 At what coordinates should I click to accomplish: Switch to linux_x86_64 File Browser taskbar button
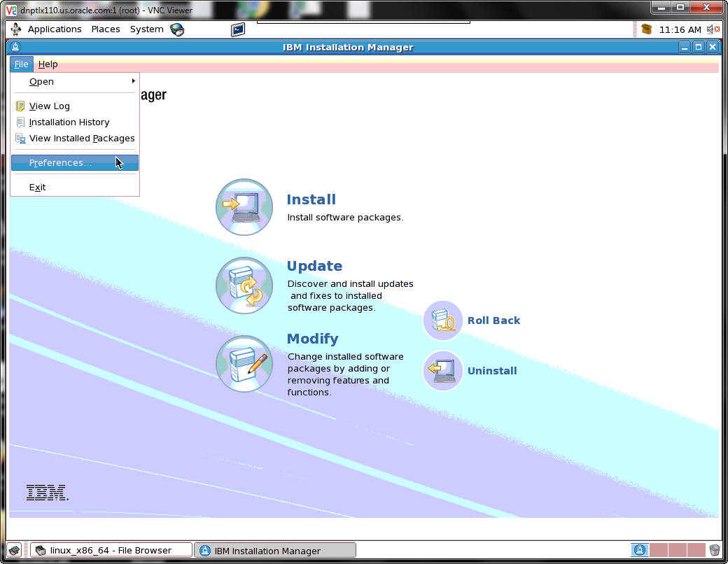pos(111,551)
